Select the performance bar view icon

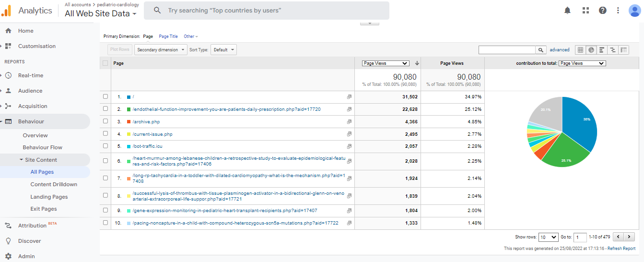602,50
